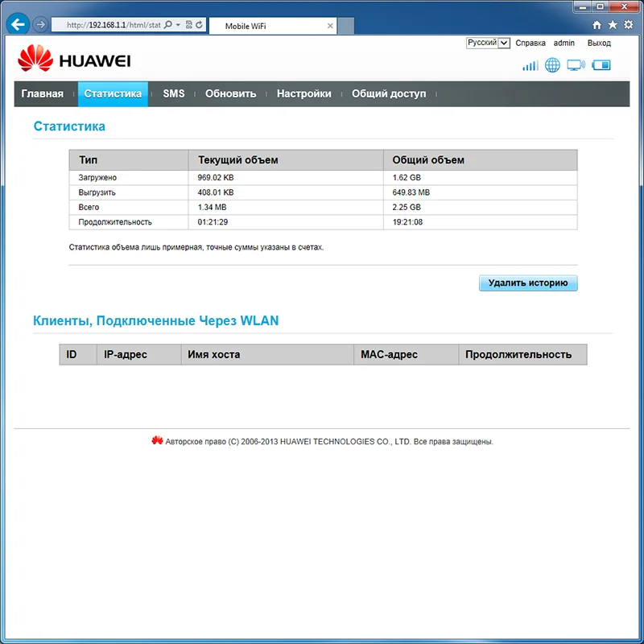Click the 649.83 MB total upload value

point(411,192)
